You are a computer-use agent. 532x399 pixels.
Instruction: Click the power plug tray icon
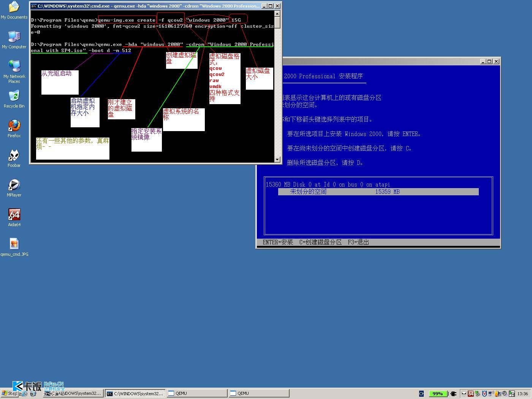453,394
